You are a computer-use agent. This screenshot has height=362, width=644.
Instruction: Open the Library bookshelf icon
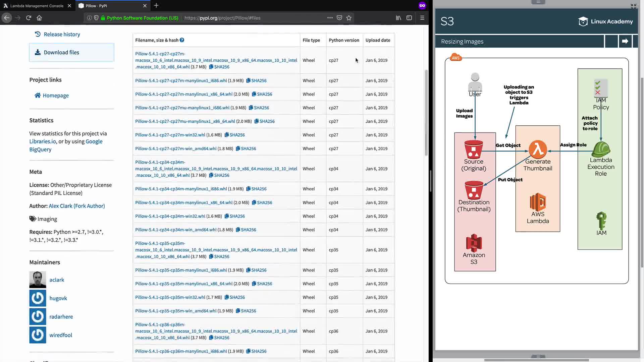click(x=398, y=18)
